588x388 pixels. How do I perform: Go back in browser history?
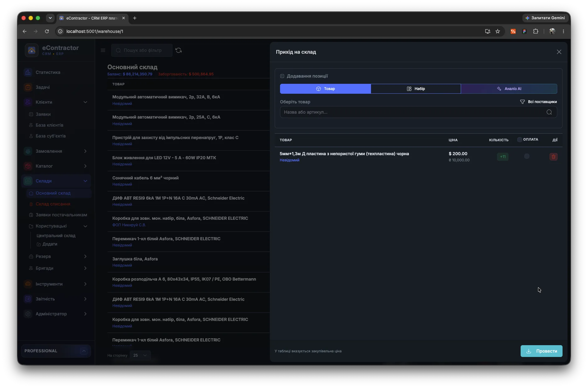[x=25, y=31]
